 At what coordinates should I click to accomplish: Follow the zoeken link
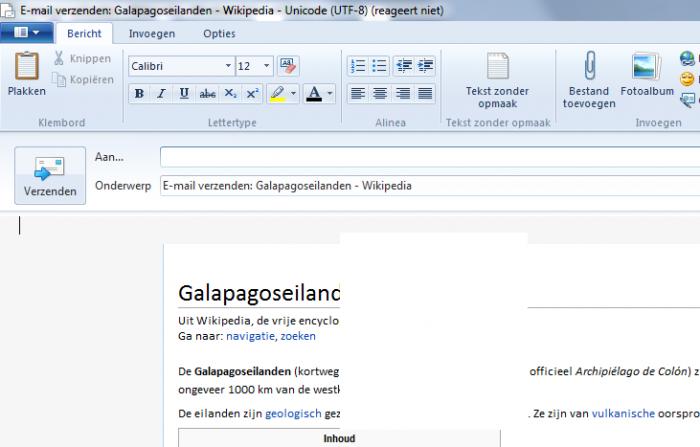tap(298, 336)
